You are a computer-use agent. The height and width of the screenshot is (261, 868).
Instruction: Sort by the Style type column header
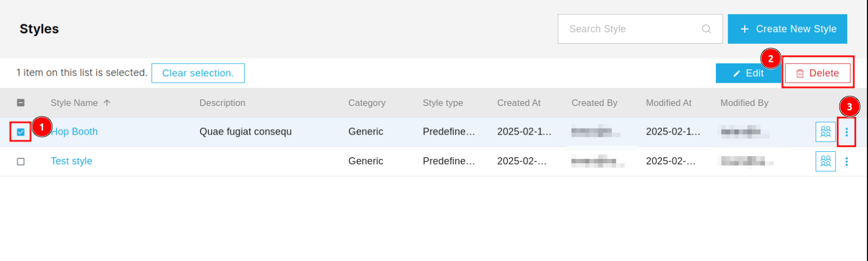[x=443, y=103]
